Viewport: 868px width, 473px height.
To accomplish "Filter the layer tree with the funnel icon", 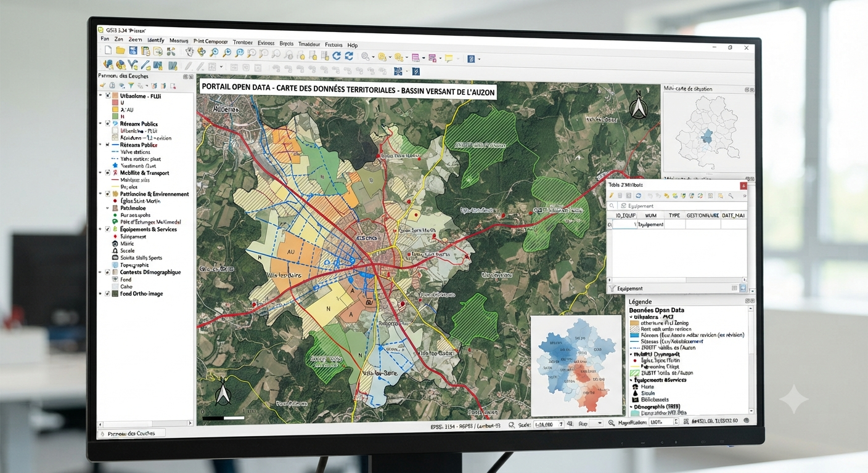I will coord(131,86).
